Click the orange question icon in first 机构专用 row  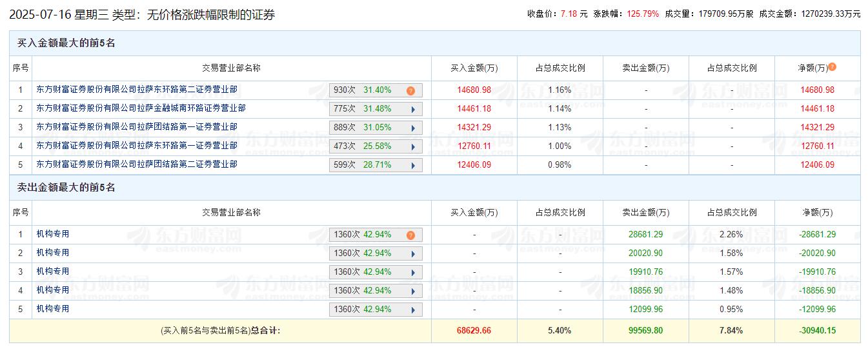(410, 235)
